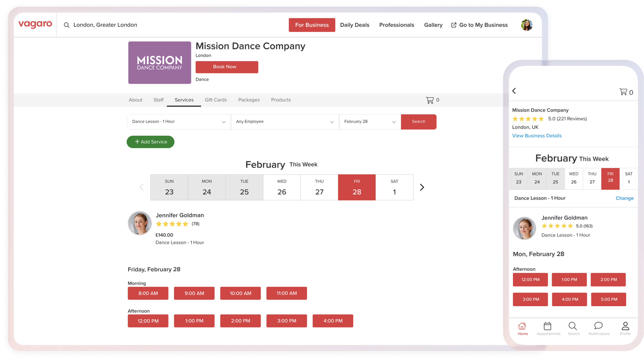Click the London, Greater London search field

105,25
